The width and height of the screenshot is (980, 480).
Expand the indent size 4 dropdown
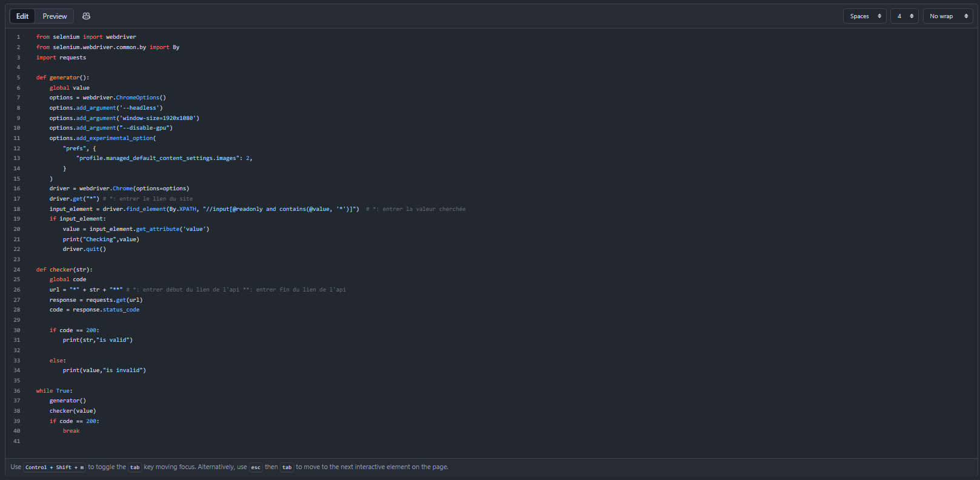[x=904, y=16]
